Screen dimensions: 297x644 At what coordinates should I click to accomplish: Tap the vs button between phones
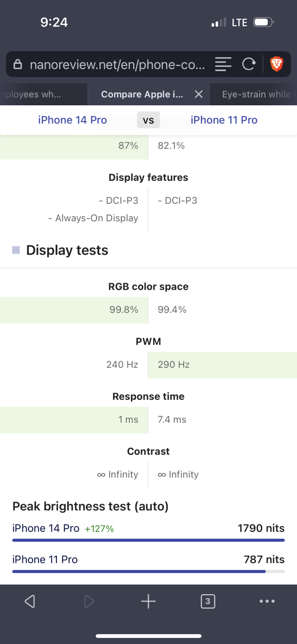[x=148, y=120]
